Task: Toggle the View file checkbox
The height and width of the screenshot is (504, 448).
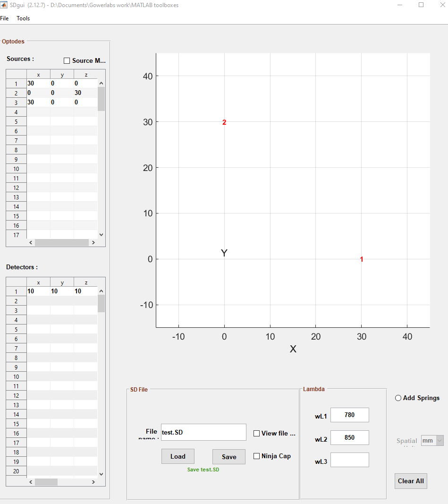Action: point(257,433)
